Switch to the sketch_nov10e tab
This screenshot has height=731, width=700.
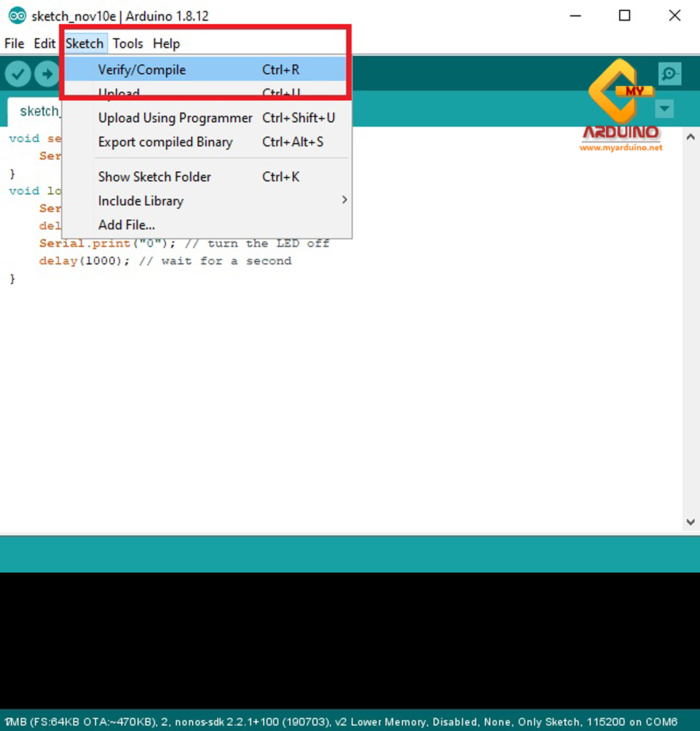pos(40,111)
